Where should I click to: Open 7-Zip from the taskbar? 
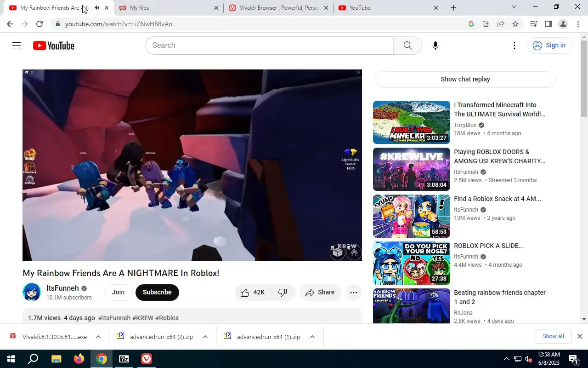[x=124, y=359]
